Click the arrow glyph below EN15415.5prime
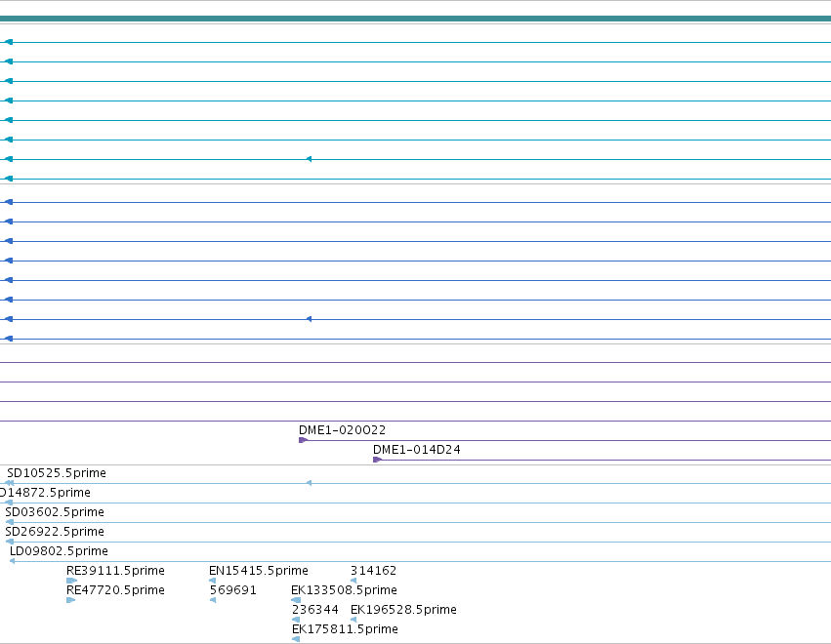 (213, 581)
